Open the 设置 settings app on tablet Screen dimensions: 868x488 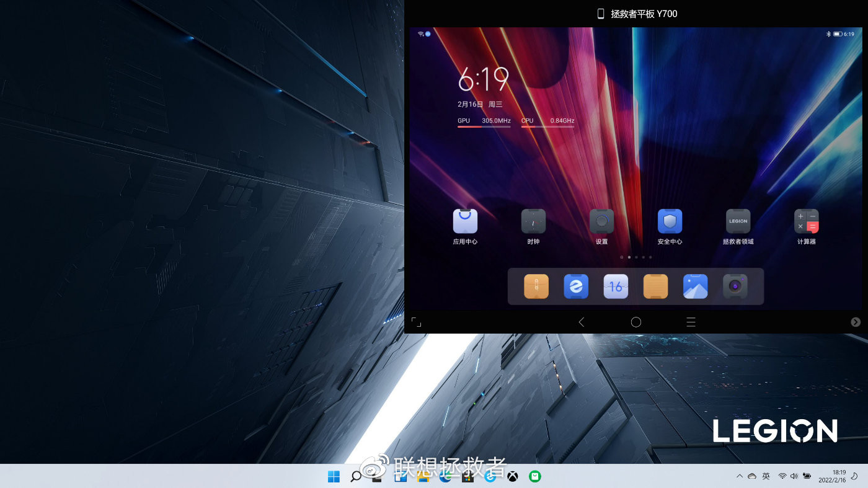point(601,221)
